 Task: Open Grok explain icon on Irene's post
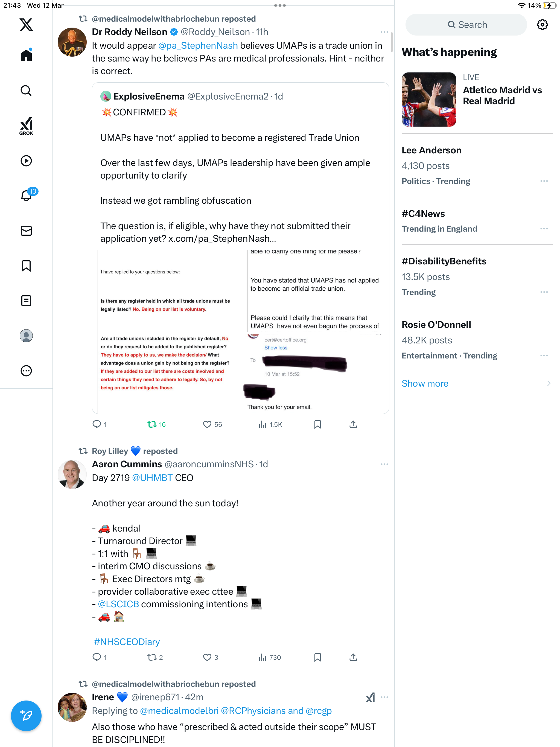[370, 697]
